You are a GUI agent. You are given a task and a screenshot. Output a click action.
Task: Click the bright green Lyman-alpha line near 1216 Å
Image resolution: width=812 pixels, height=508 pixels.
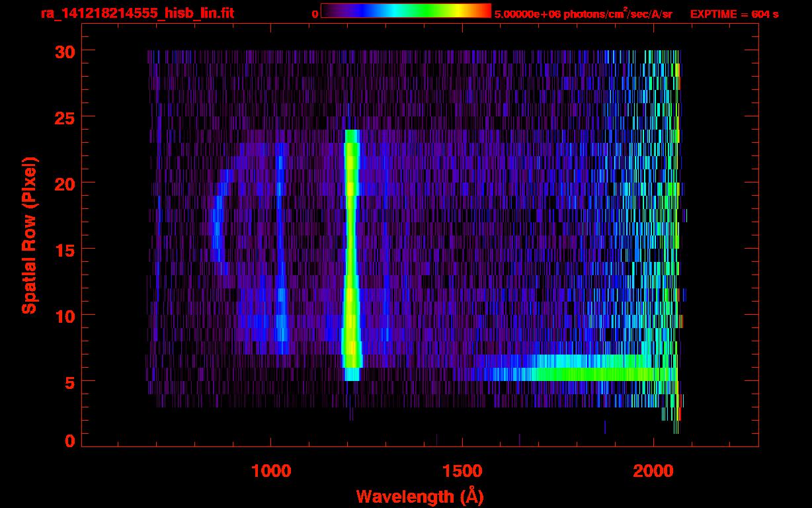click(351, 255)
